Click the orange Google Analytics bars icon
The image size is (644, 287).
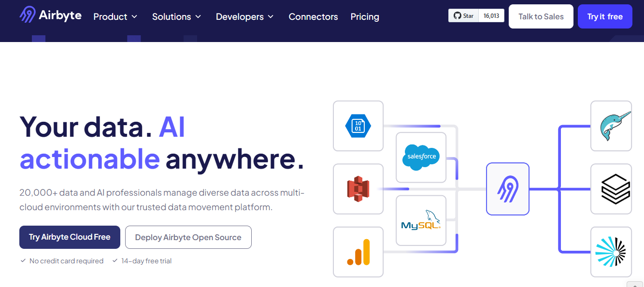[358, 252]
